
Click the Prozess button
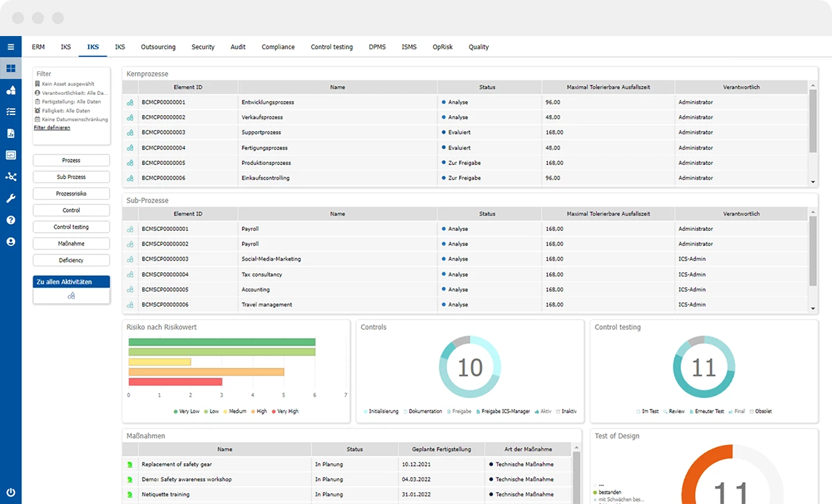pos(71,160)
